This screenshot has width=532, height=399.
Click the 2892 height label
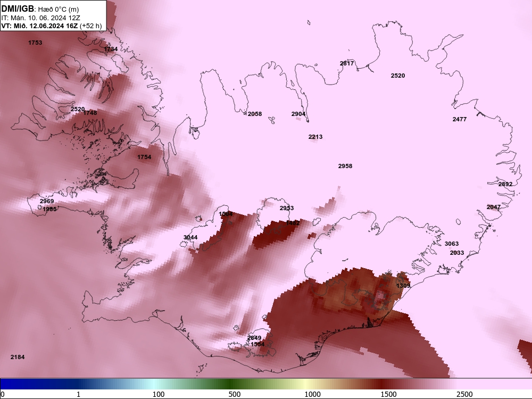click(x=505, y=184)
